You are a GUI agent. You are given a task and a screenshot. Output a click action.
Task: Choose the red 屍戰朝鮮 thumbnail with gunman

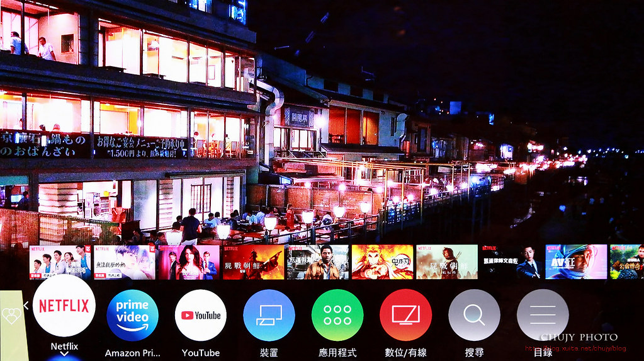254,262
